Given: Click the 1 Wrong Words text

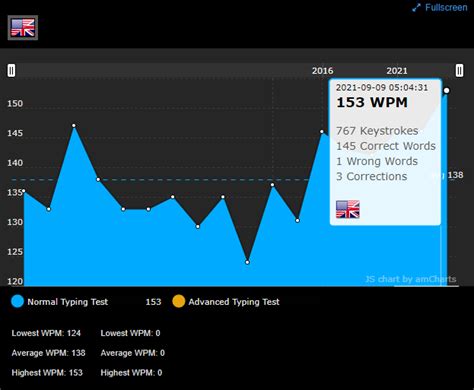Looking at the screenshot, I should coord(377,161).
